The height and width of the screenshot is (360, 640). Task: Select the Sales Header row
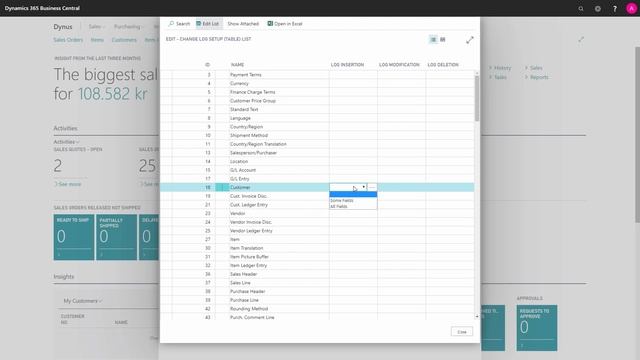coord(317,274)
